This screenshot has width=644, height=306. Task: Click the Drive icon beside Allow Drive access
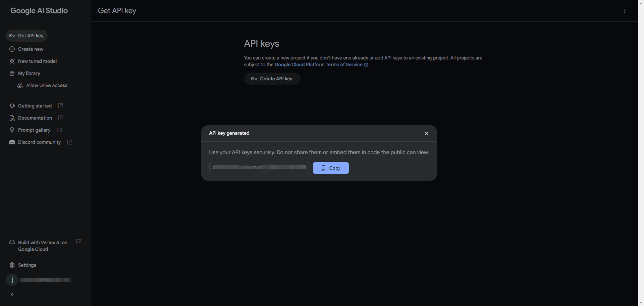click(x=20, y=85)
